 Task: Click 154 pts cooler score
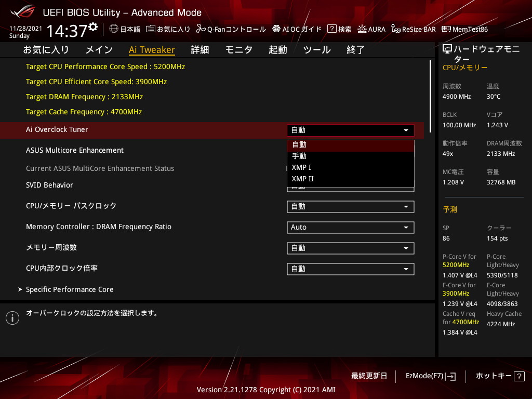pos(497,238)
